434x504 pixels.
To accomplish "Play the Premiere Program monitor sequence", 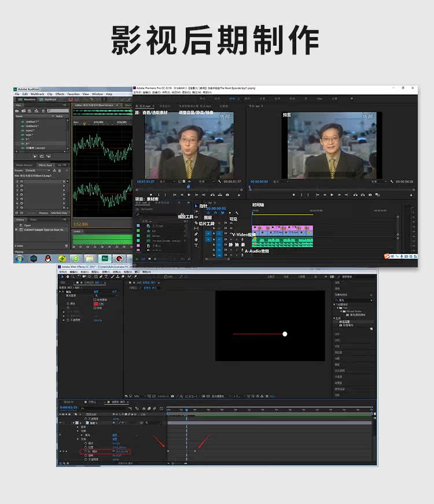I will click(x=332, y=195).
